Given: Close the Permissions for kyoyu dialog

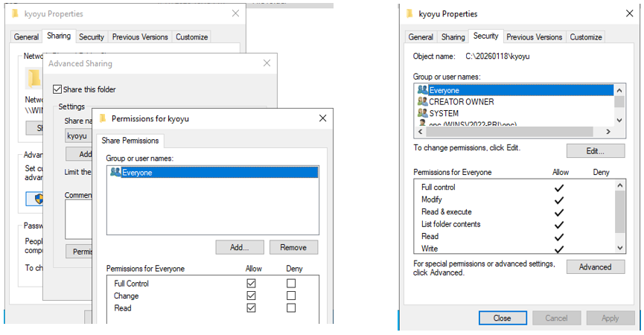Looking at the screenshot, I should tap(322, 118).
